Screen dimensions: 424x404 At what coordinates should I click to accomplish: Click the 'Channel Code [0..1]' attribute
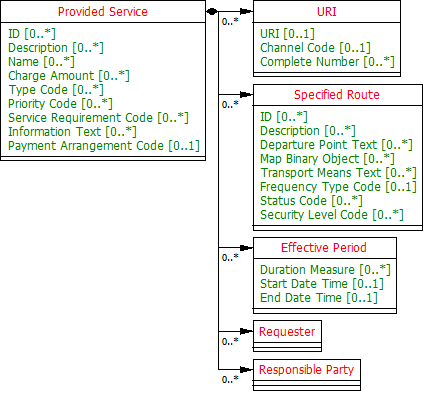[x=315, y=48]
